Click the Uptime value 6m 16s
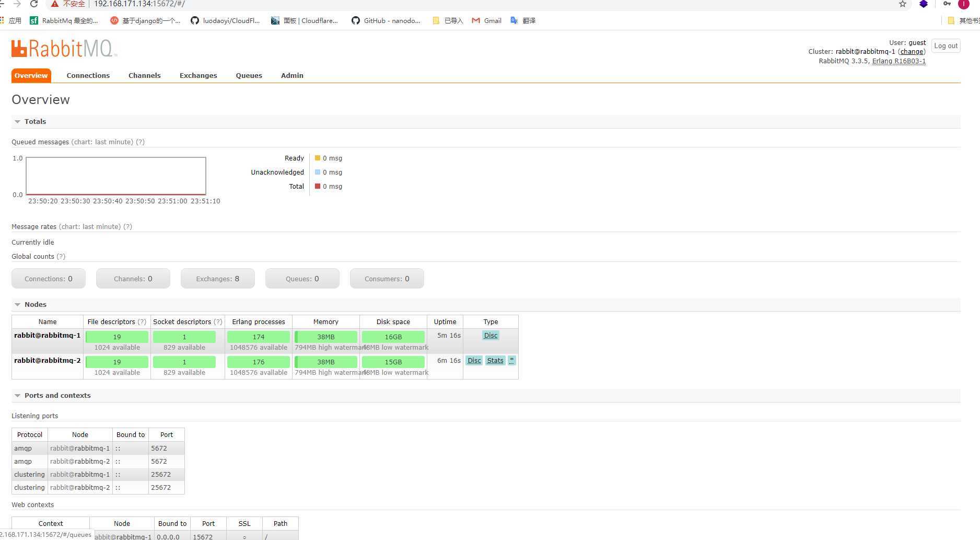This screenshot has width=980, height=540. pos(449,360)
